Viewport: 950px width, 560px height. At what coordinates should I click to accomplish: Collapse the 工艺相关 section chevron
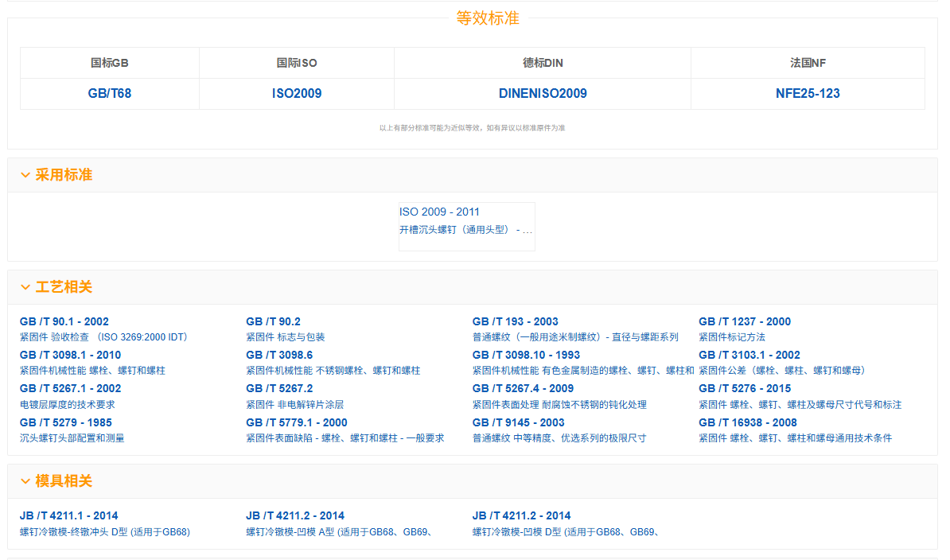pos(25,287)
